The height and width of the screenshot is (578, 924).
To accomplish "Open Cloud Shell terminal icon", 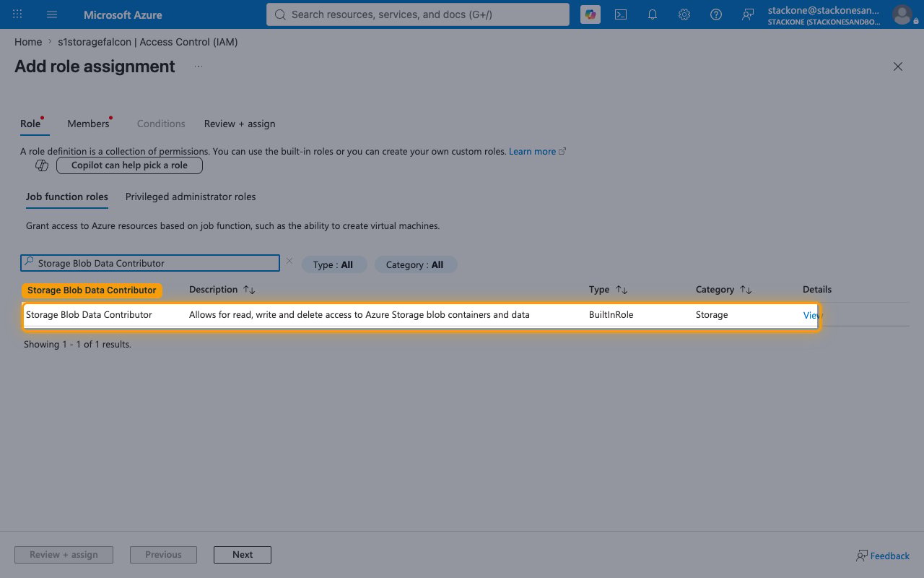I will (x=621, y=14).
